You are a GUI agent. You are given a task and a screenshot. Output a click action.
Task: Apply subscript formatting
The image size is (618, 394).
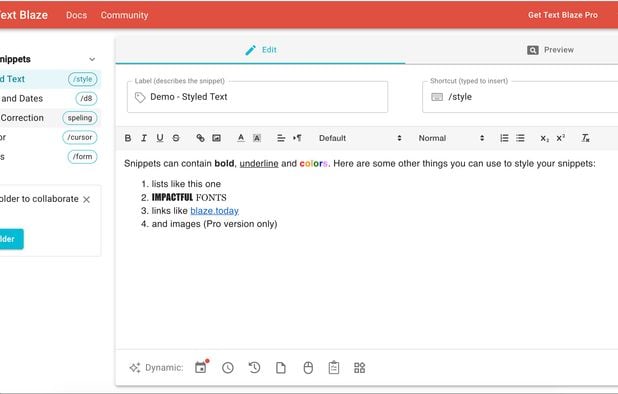pyautogui.click(x=544, y=138)
